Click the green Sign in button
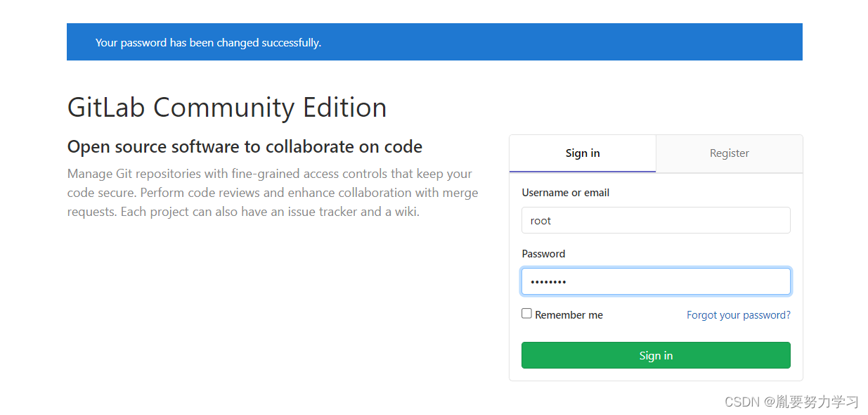 [656, 355]
